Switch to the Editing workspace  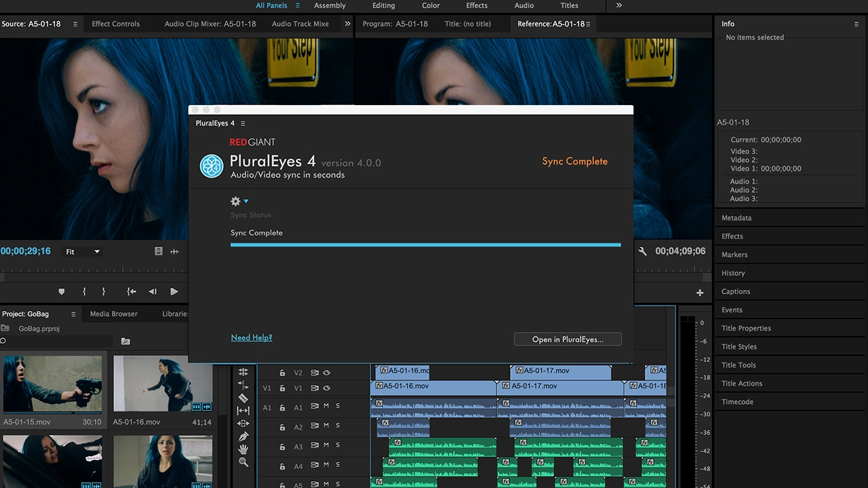click(383, 5)
